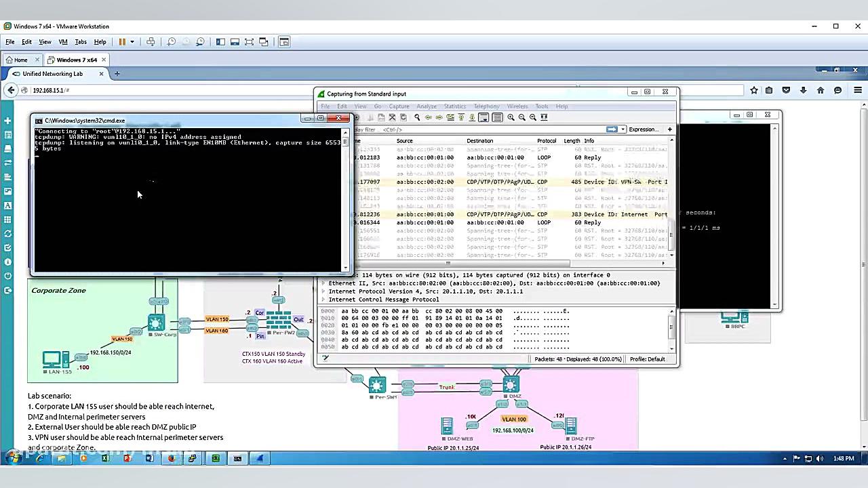Image resolution: width=868 pixels, height=488 pixels.
Task: Open a new browser tab
Action: pos(117,74)
